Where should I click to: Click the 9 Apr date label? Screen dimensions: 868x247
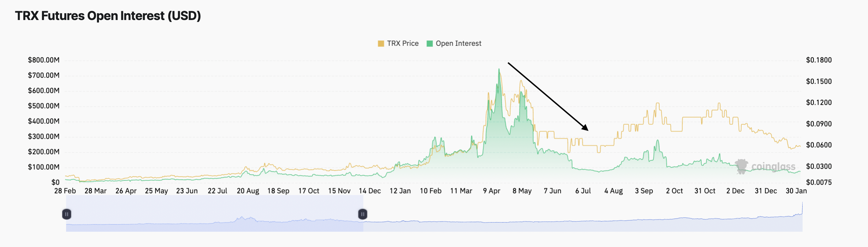[x=492, y=191]
